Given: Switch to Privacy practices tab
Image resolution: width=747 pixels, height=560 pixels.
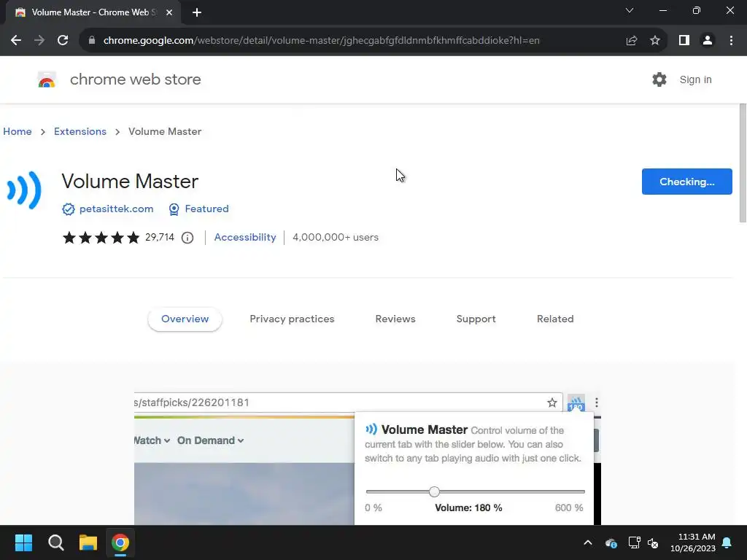Looking at the screenshot, I should (292, 319).
